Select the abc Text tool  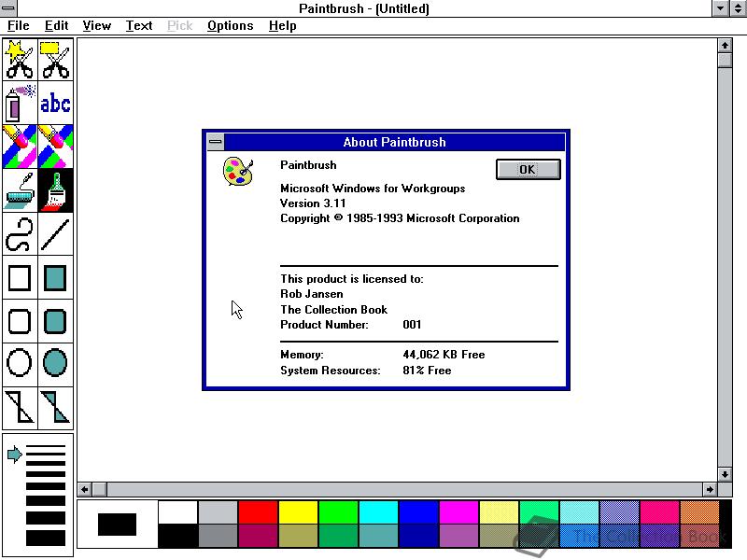[55, 104]
